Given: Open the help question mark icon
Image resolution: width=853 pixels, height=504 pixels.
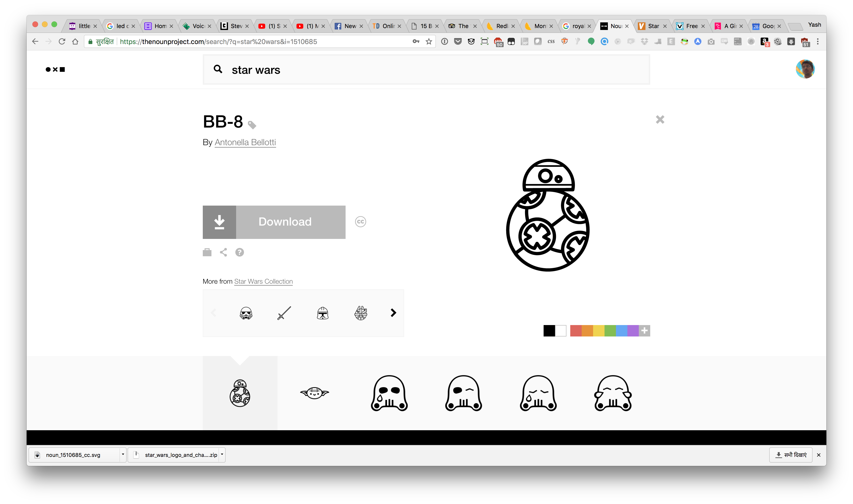Looking at the screenshot, I should tap(239, 252).
